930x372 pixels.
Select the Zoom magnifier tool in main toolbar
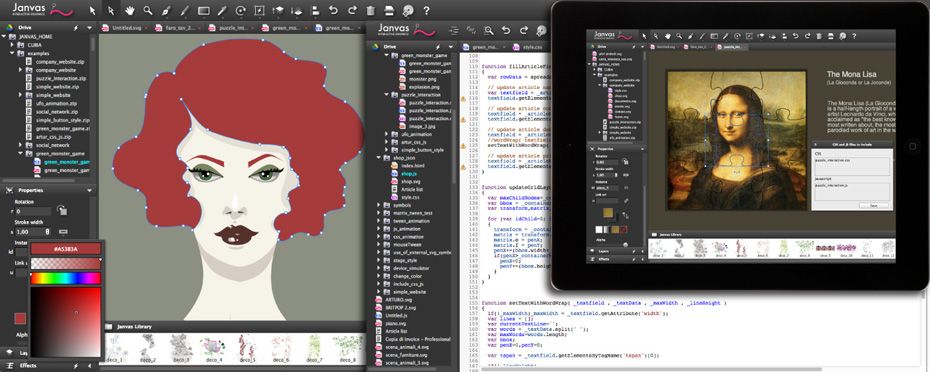tap(148, 10)
